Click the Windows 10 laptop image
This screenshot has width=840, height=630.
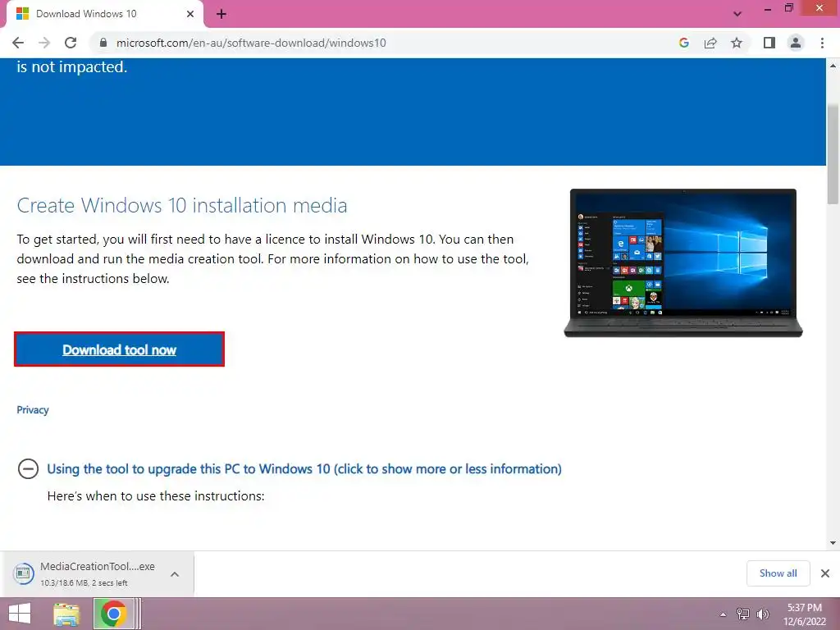tap(683, 262)
